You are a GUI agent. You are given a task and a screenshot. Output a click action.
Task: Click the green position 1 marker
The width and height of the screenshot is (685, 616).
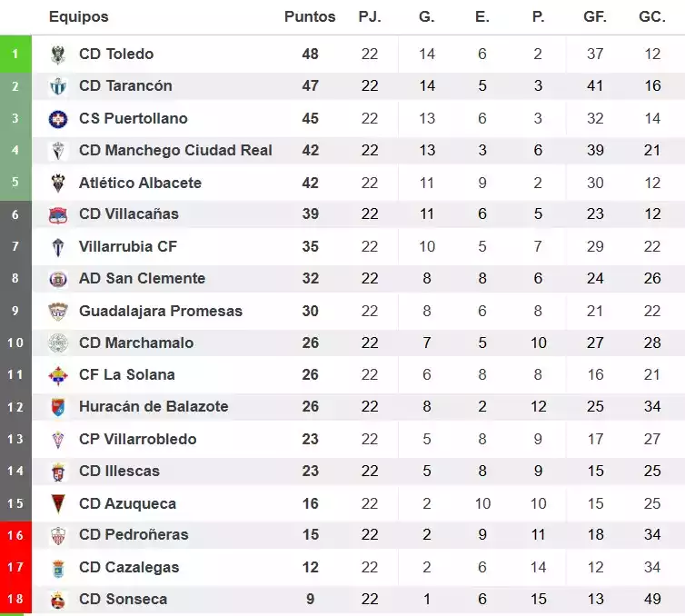[15, 55]
